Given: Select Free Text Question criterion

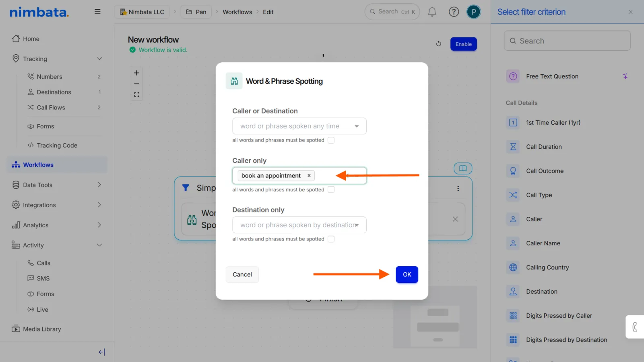Looking at the screenshot, I should (x=567, y=76).
